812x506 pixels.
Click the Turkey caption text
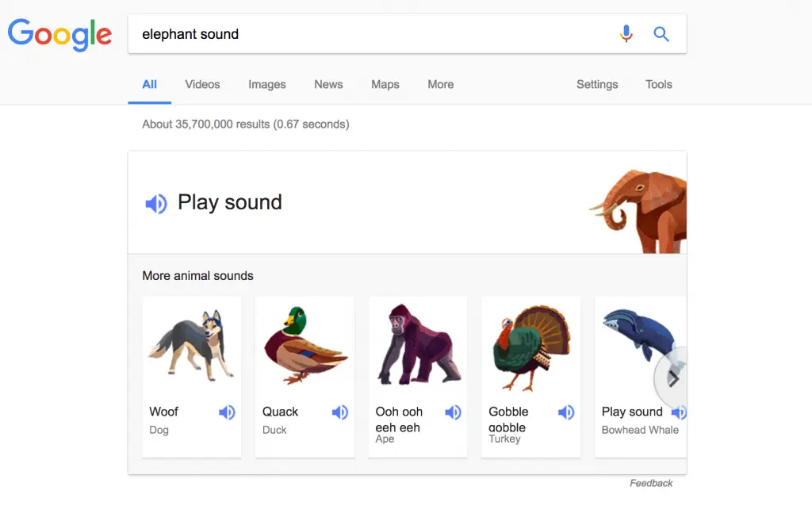[x=504, y=439]
